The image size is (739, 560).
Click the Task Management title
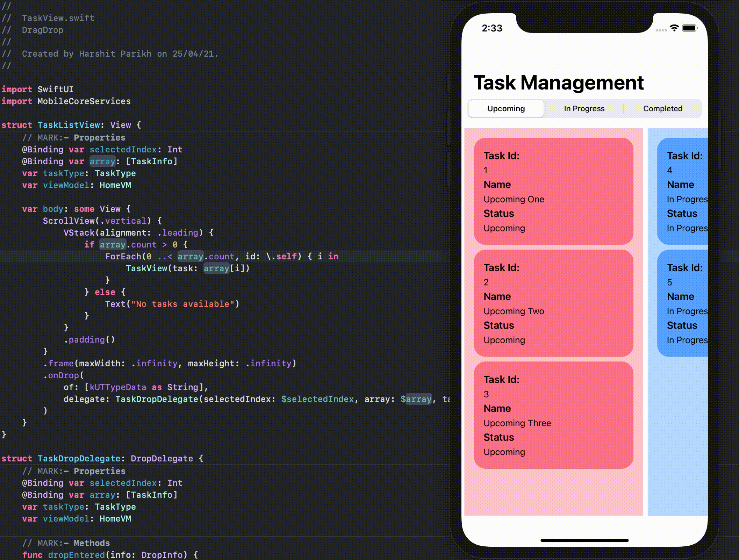[x=558, y=83]
